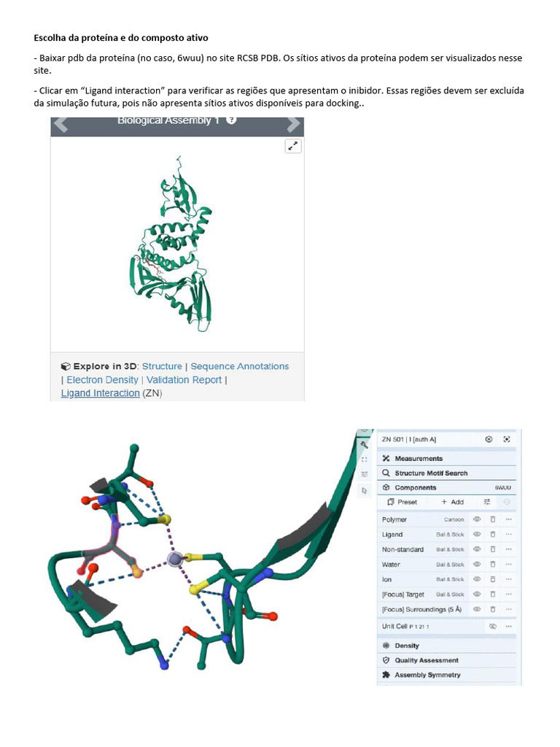Show the Unit Cell P 1 21 1

click(493, 627)
